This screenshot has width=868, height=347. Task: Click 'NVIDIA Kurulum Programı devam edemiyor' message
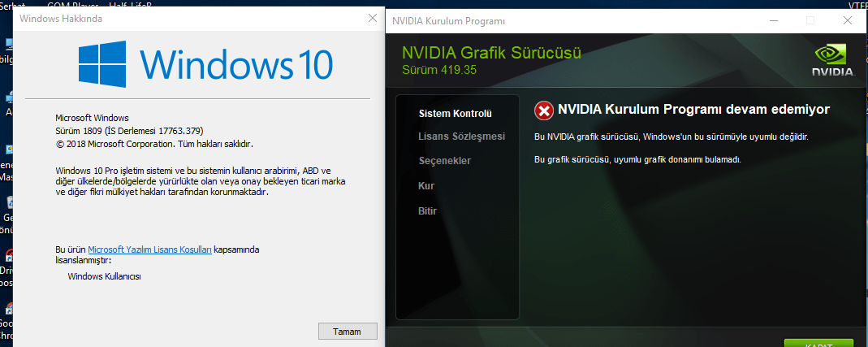693,109
